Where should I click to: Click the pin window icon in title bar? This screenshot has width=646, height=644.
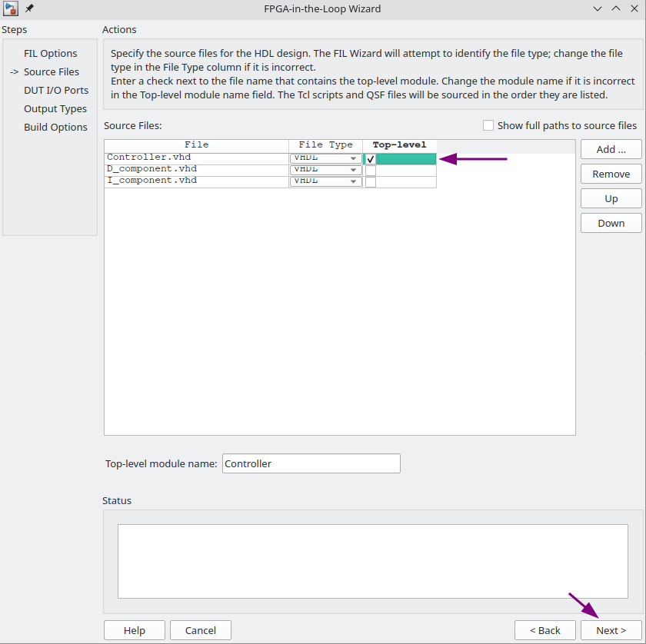29,8
